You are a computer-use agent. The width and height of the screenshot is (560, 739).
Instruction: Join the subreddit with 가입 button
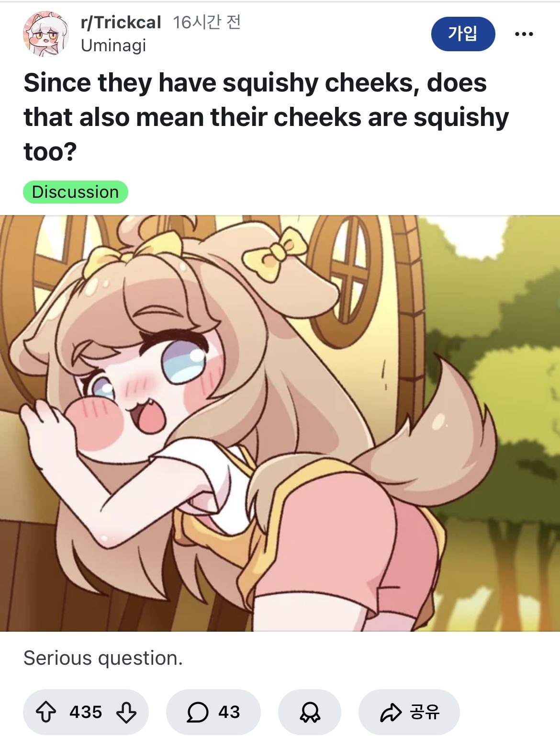[463, 34]
